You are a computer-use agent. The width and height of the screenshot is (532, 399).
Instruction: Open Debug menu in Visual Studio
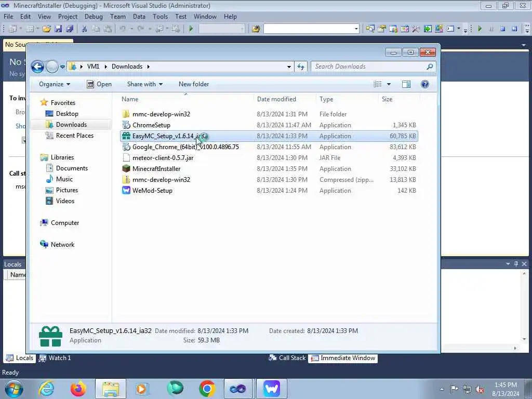tap(94, 16)
